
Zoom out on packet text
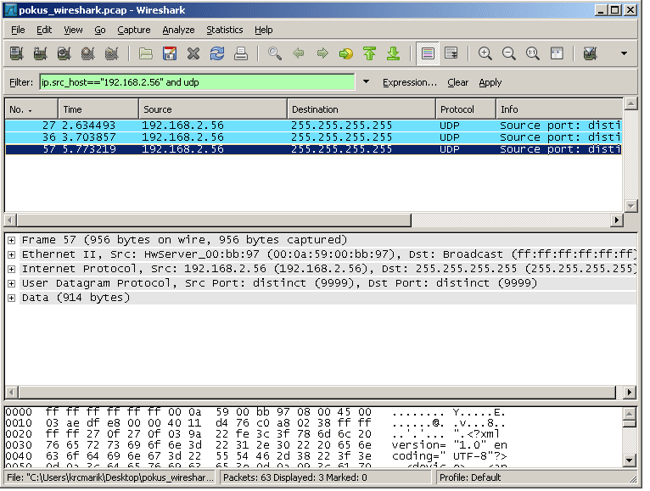pos(509,53)
